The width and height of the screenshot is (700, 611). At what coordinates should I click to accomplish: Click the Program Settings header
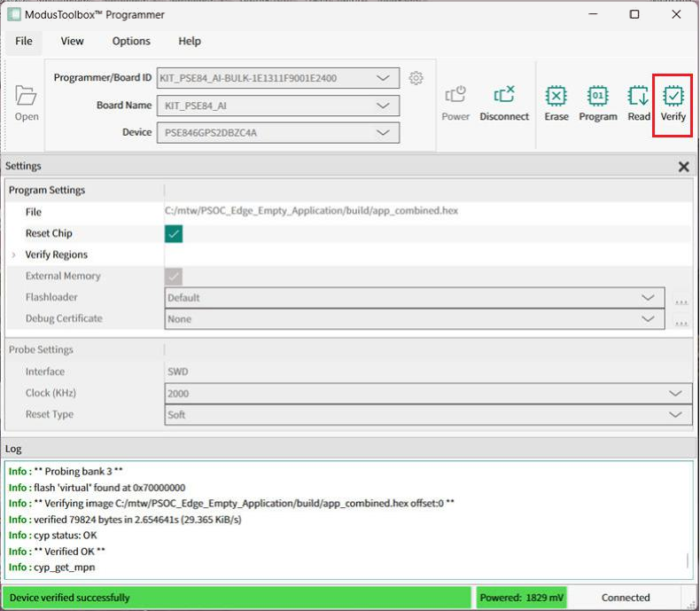[x=47, y=191]
